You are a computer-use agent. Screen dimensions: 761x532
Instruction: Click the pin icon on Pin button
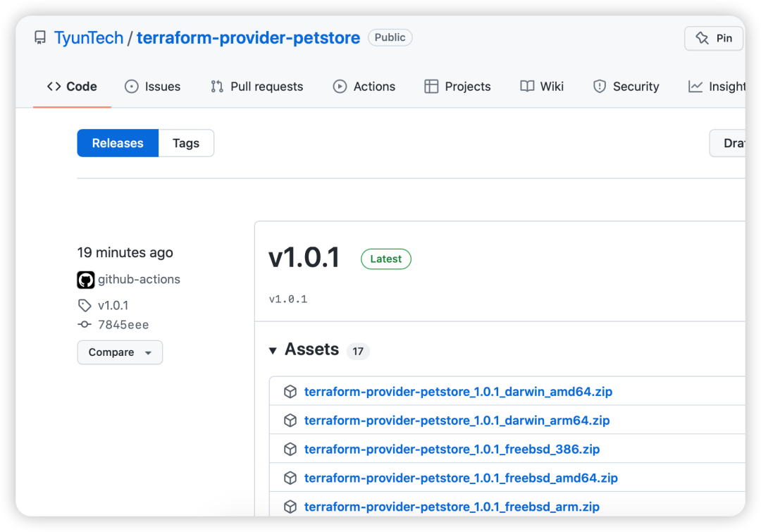(x=702, y=38)
